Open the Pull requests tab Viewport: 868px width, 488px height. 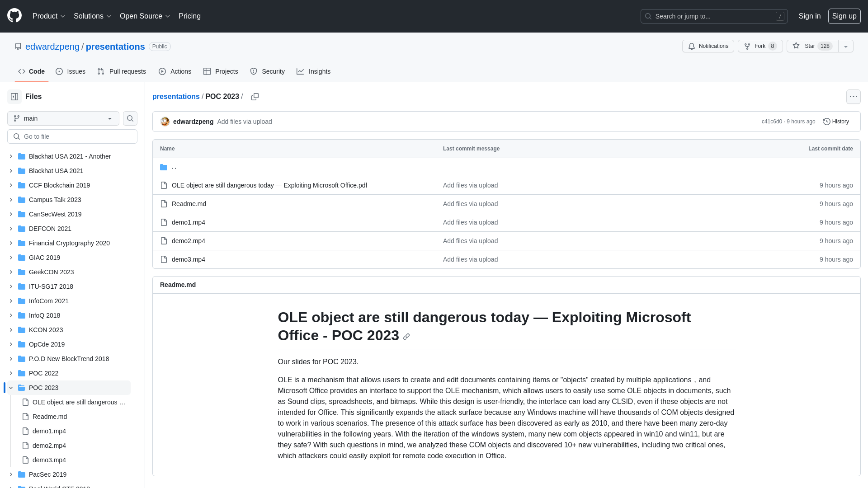click(x=122, y=71)
